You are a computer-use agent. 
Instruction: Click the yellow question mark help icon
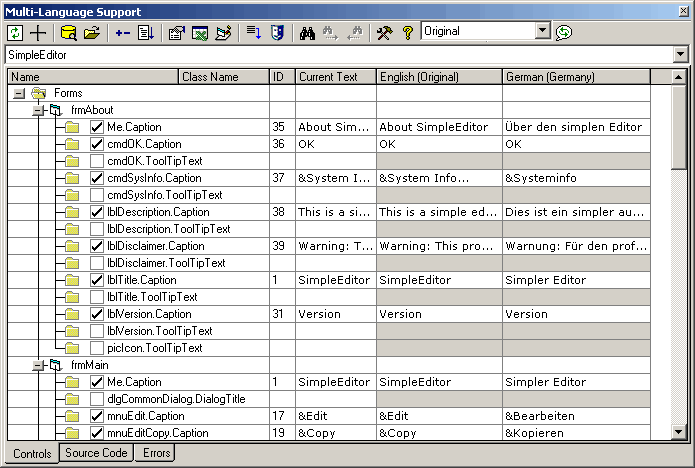click(x=407, y=33)
